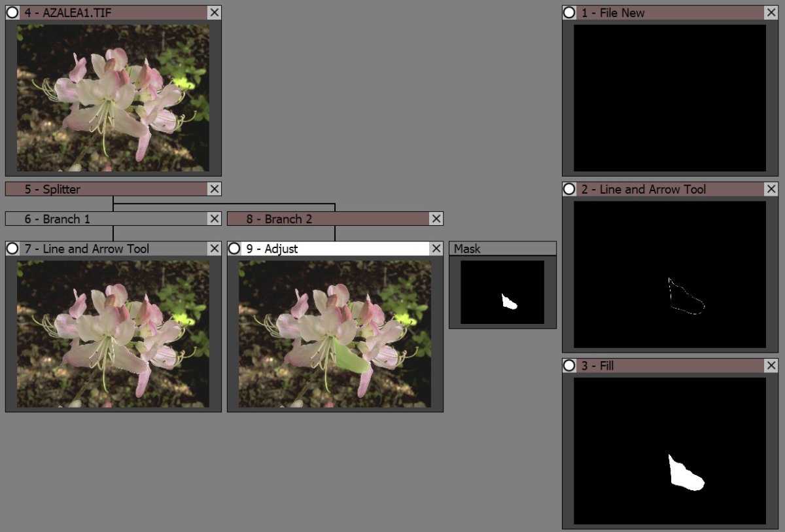Click the Mask panel header
Image resolution: width=785 pixels, height=532 pixels.
pyautogui.click(x=502, y=249)
